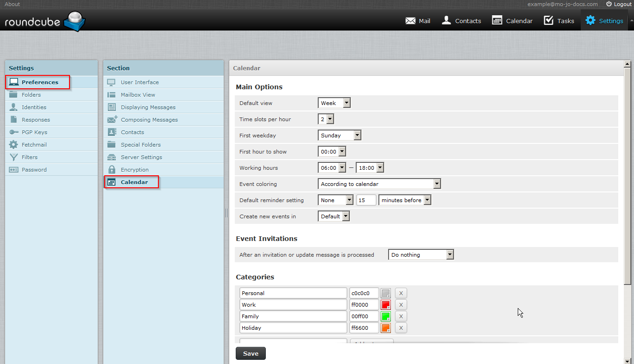Open the Fetchmail settings item
This screenshot has width=634, height=364.
tap(34, 145)
